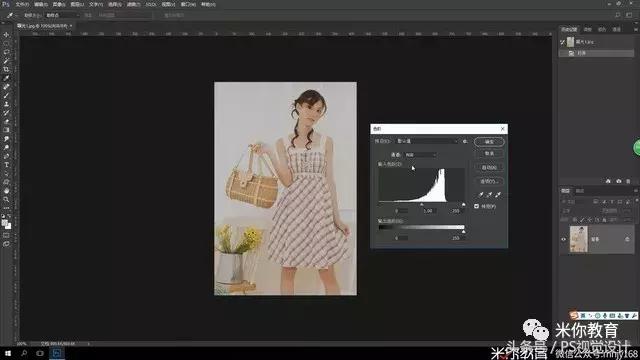Open tool preset picker in options bar

10,15
